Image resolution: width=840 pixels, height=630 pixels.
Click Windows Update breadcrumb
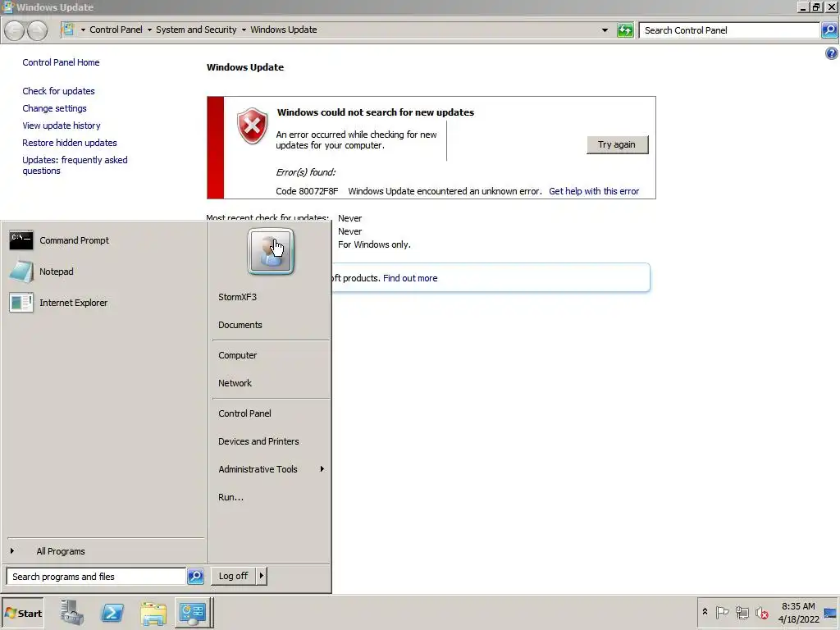283,30
